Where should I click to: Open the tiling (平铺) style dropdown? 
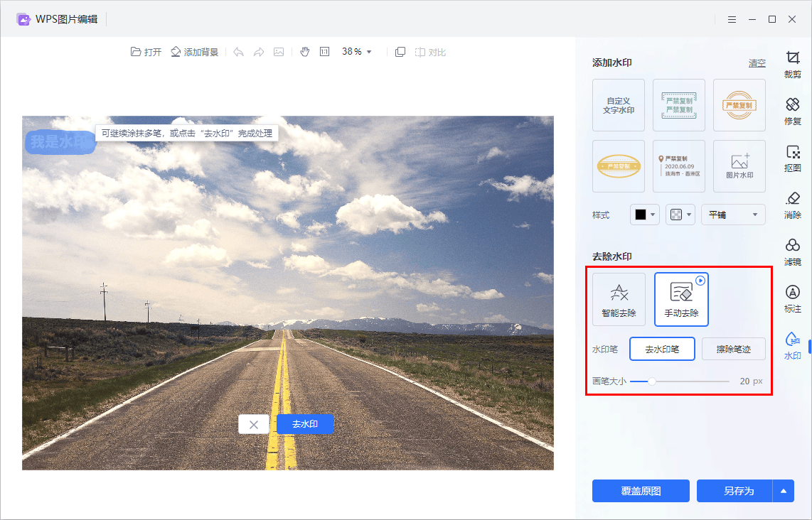click(733, 215)
